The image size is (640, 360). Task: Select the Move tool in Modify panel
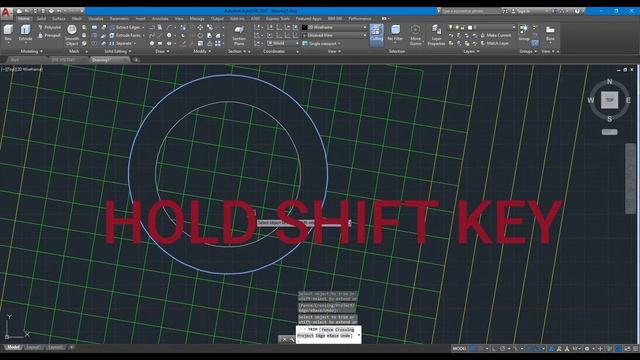[x=200, y=27]
